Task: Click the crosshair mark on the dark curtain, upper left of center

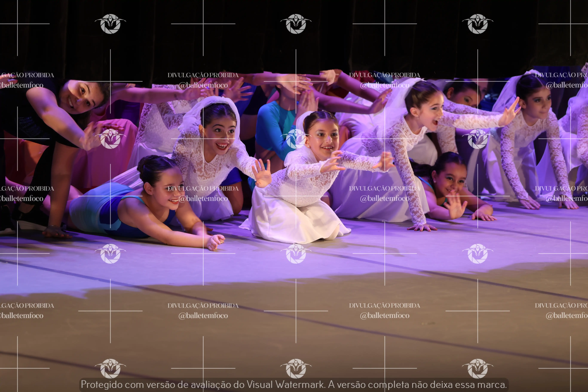Action: [x=203, y=24]
